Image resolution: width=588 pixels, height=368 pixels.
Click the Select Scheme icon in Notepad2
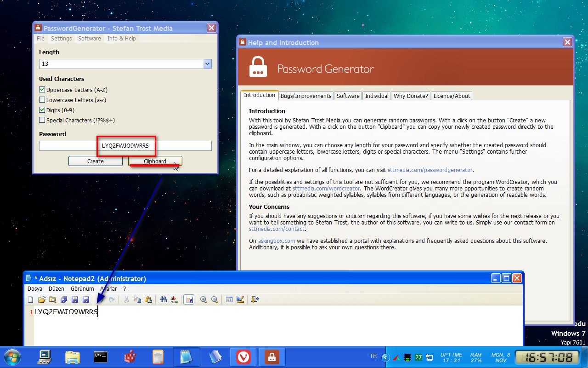(x=229, y=299)
